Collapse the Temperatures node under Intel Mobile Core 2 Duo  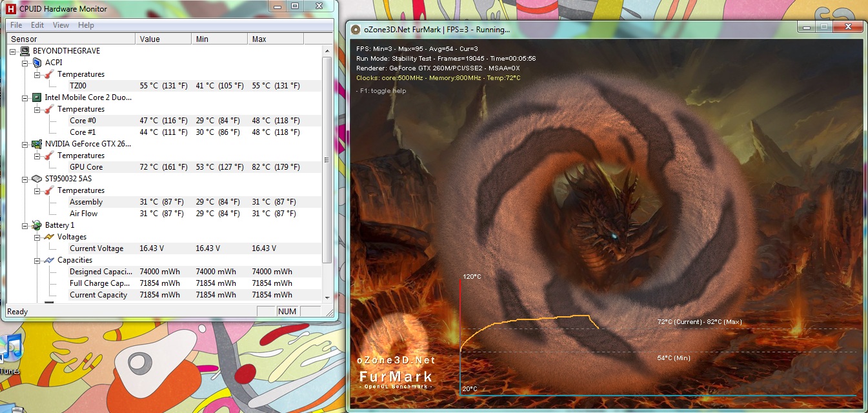coord(37,109)
